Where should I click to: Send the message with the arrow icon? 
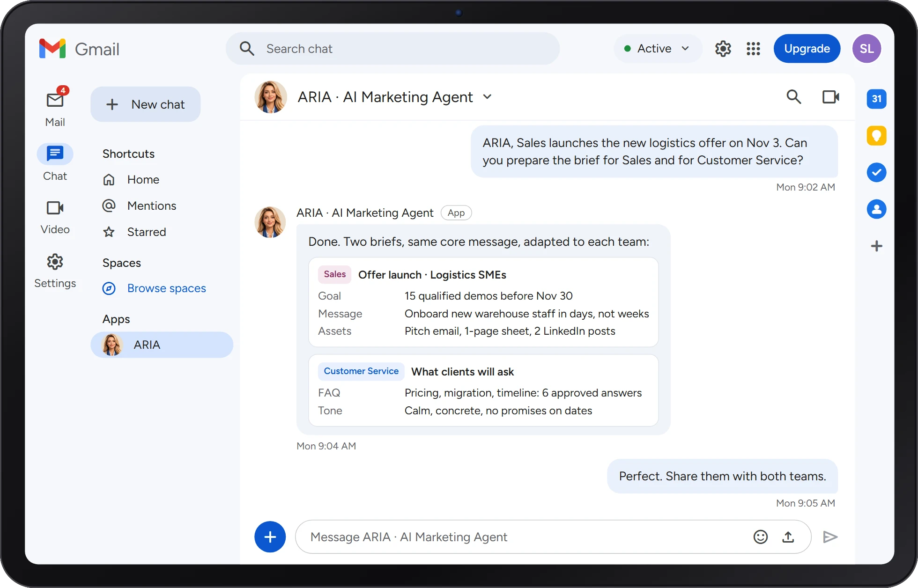click(830, 537)
